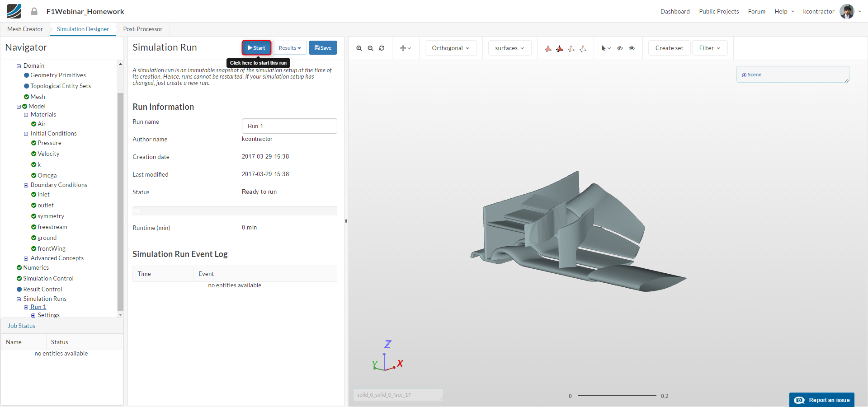Reset the 3D view with refresh icon
The height and width of the screenshot is (407, 868).
pos(382,48)
